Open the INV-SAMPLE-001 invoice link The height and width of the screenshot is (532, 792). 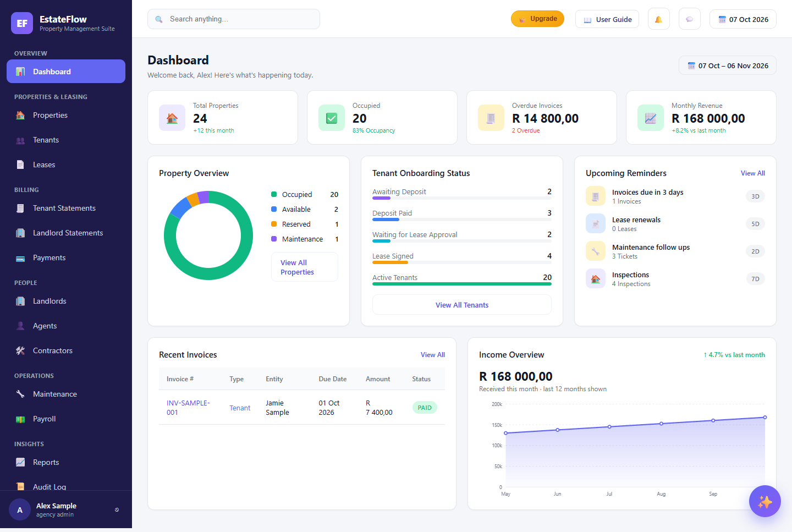[x=188, y=408]
